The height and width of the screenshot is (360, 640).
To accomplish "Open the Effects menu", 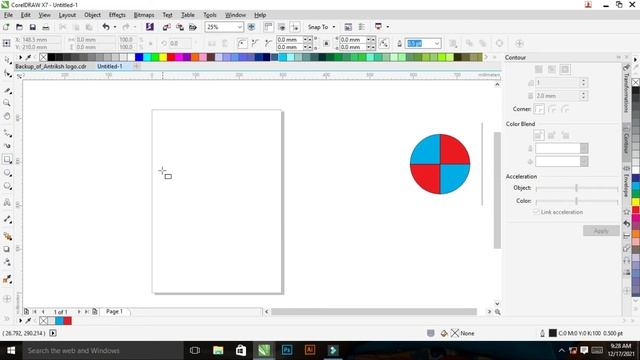I will (117, 15).
